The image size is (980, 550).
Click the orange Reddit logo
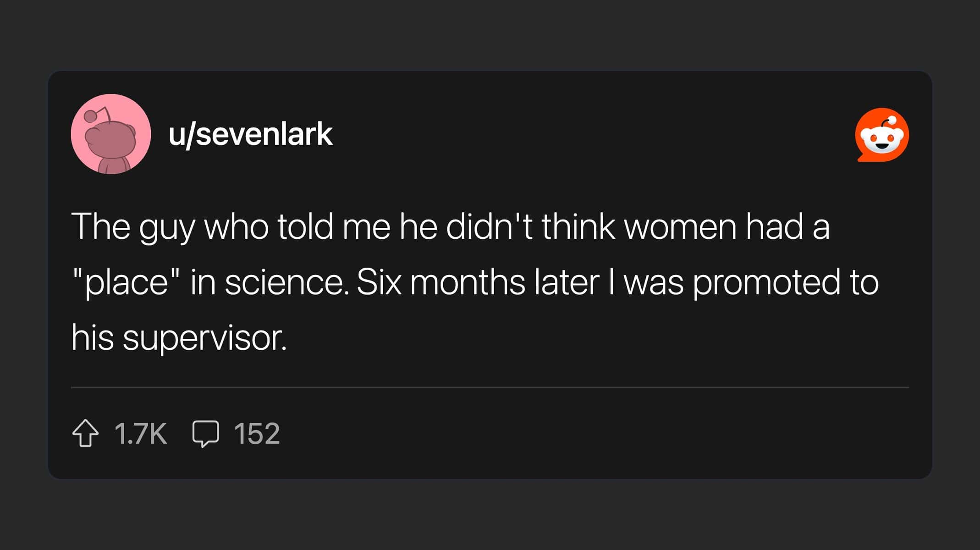click(881, 135)
